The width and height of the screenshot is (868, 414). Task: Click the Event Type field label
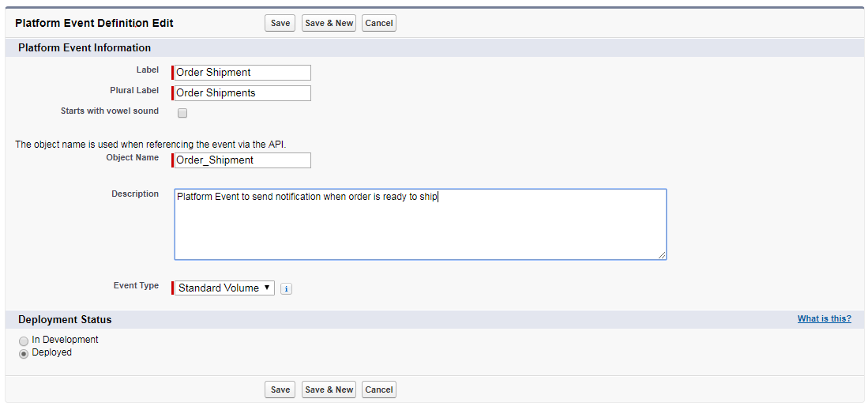[136, 285]
